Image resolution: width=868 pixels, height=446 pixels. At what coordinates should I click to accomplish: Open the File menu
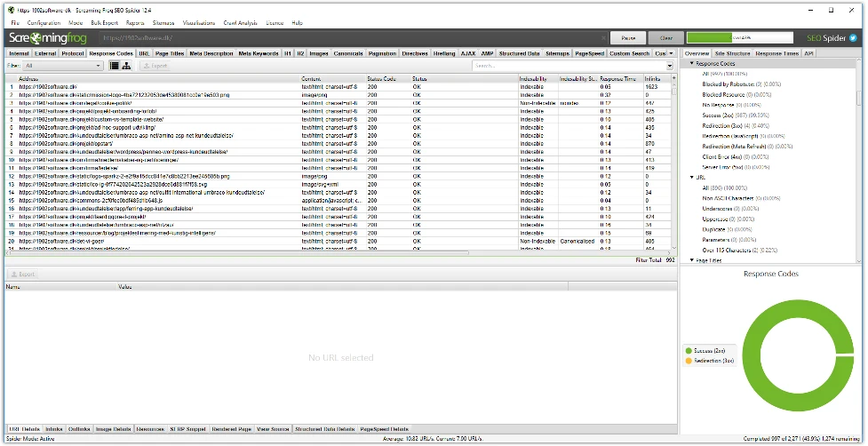pyautogui.click(x=15, y=23)
